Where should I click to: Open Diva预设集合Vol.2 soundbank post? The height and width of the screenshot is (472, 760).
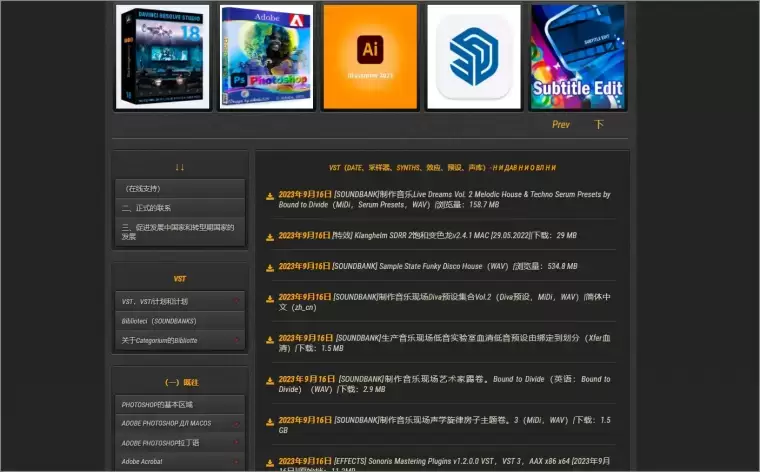pyautogui.click(x=444, y=302)
